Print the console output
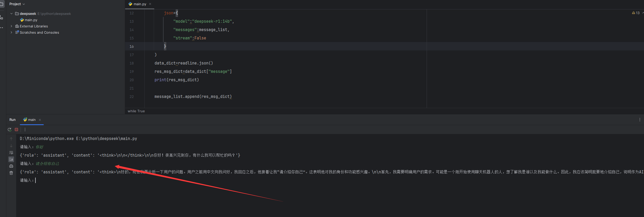This screenshot has width=644, height=217. tap(11, 166)
